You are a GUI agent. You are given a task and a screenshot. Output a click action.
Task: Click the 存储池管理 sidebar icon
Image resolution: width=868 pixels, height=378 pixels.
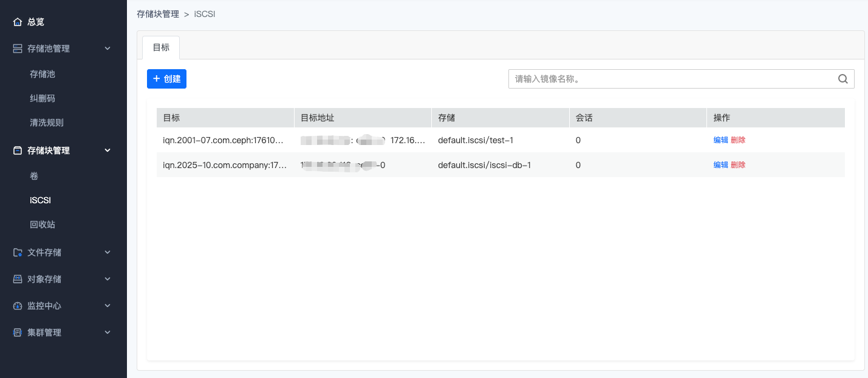coord(18,49)
